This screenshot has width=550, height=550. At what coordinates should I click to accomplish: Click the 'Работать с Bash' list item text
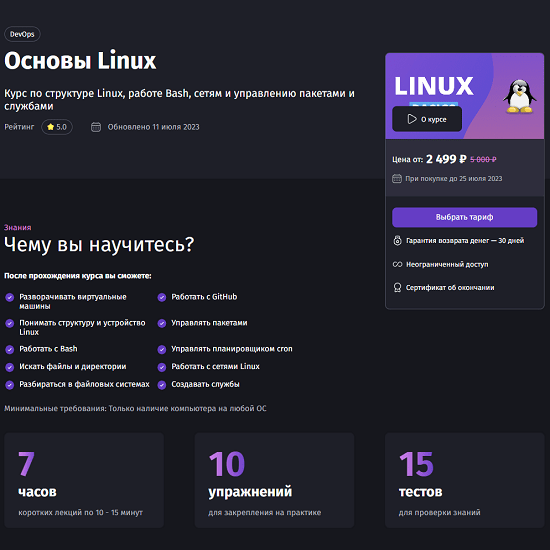point(48,349)
